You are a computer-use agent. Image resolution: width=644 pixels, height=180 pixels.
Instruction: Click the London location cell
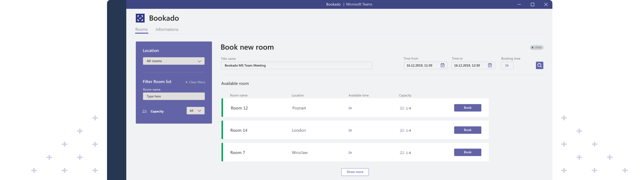tap(299, 130)
